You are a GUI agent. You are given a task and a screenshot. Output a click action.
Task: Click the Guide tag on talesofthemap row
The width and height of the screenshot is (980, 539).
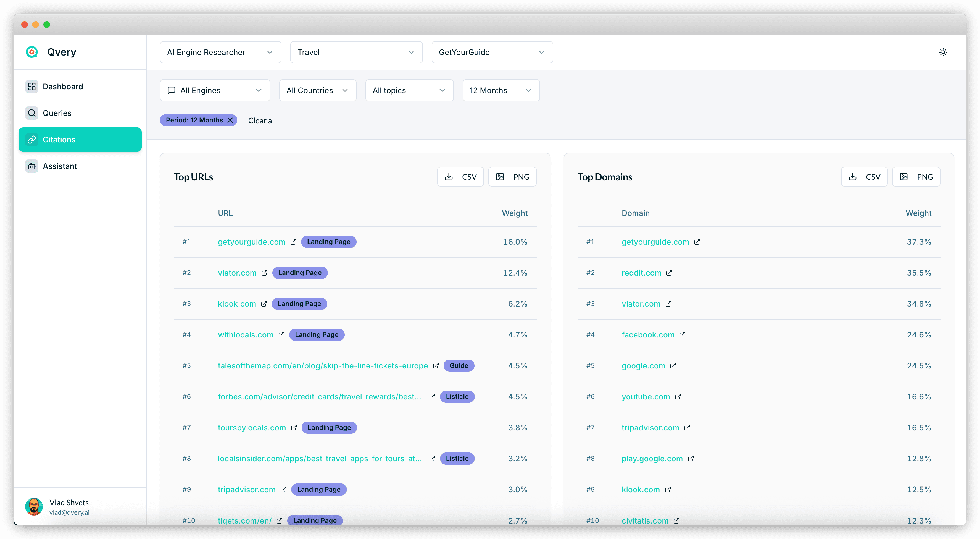459,365
